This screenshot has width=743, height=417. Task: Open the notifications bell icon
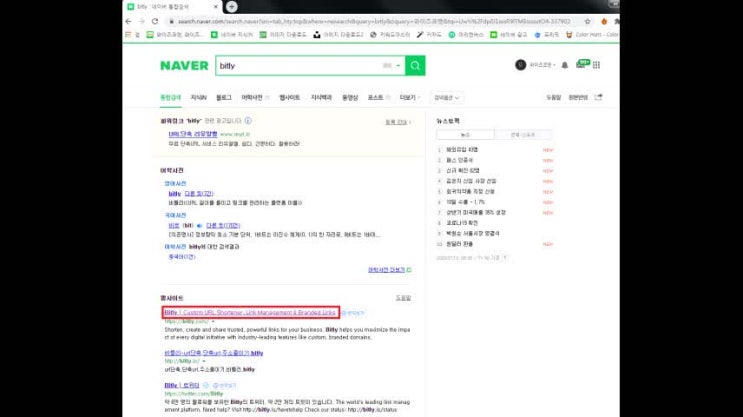pyautogui.click(x=565, y=65)
